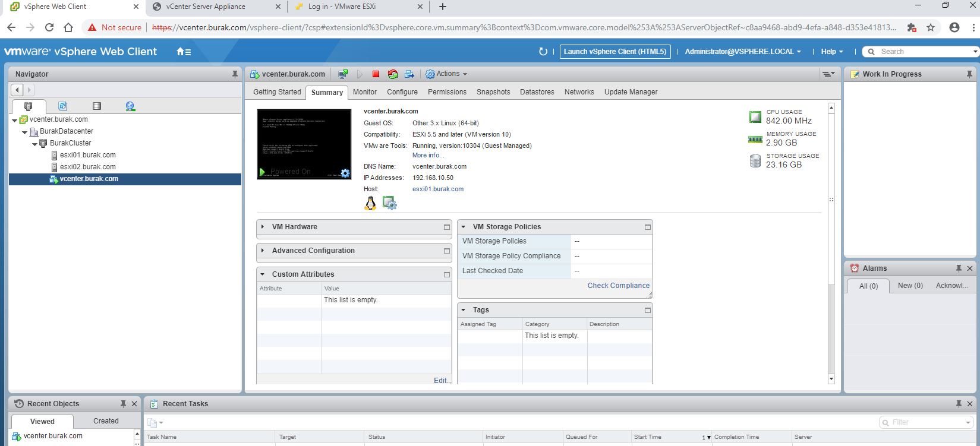Click the Check Compliance link
The width and height of the screenshot is (980, 446).
coord(619,286)
